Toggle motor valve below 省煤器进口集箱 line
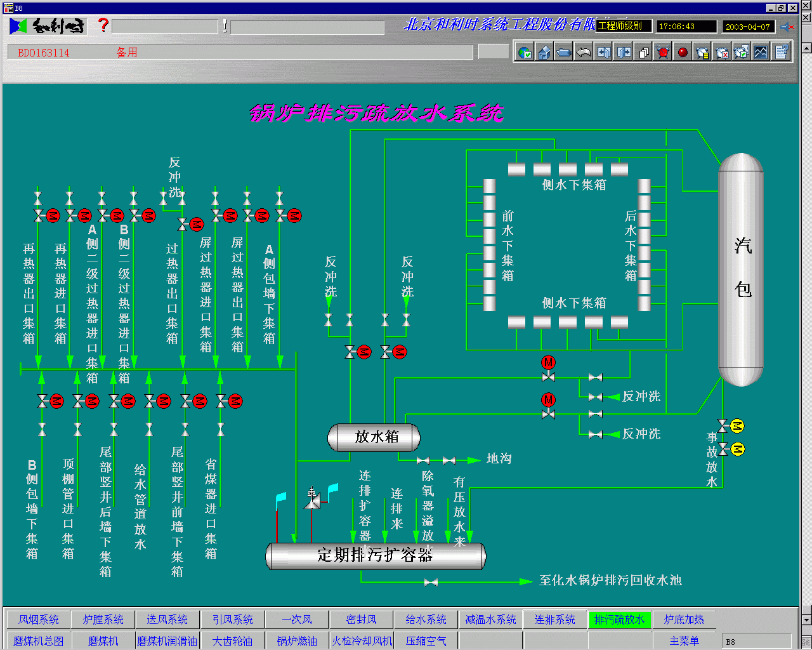The height and width of the screenshot is (650, 812). pos(235,401)
